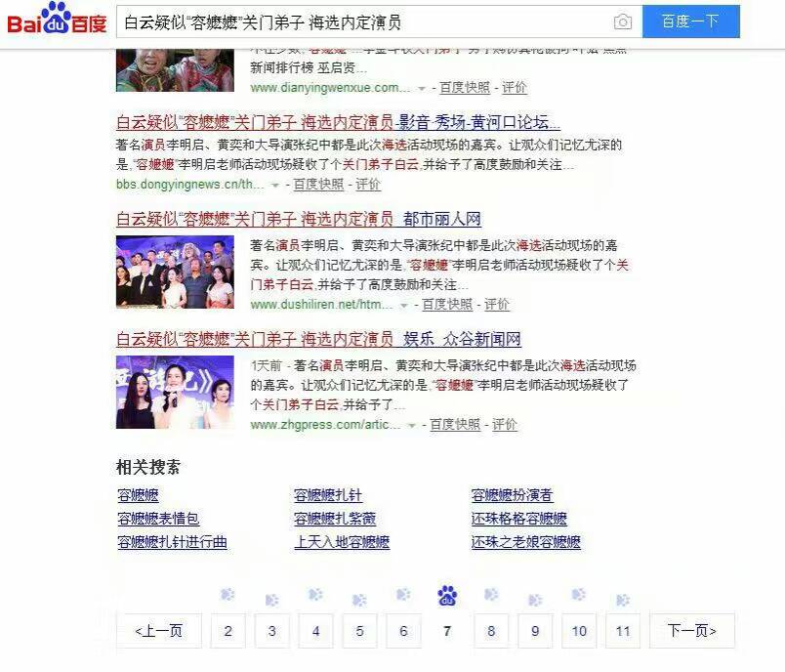The height and width of the screenshot is (672, 785).
Task: Select related search 容嬷嬷扎紫薇
Action: [335, 519]
